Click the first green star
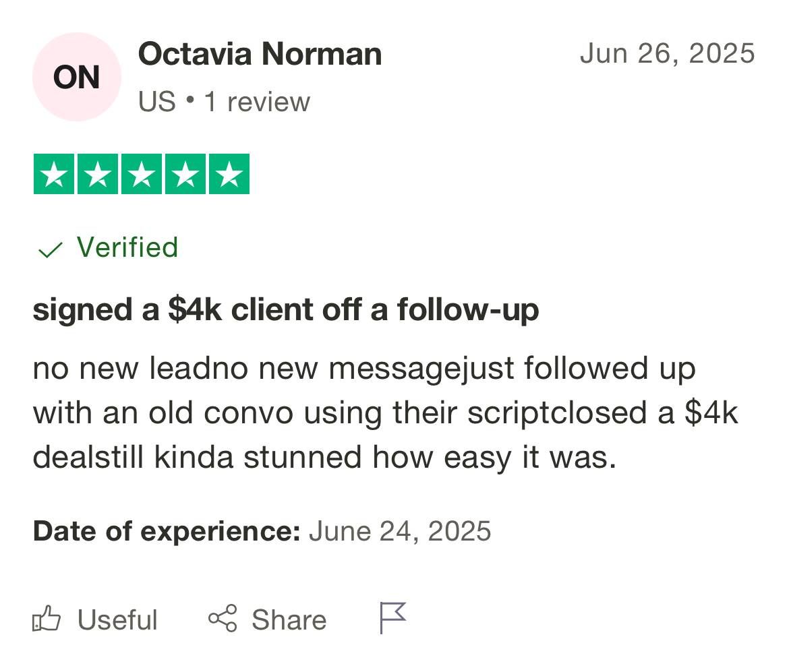This screenshot has height=672, width=789. coord(54,174)
